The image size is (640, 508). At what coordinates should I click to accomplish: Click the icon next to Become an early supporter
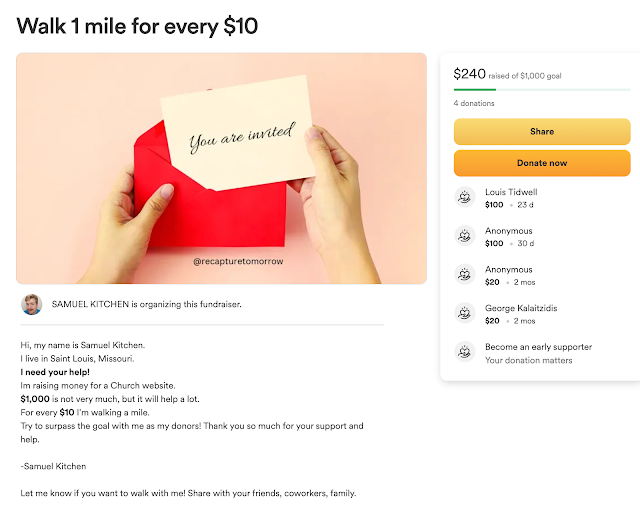(x=464, y=352)
